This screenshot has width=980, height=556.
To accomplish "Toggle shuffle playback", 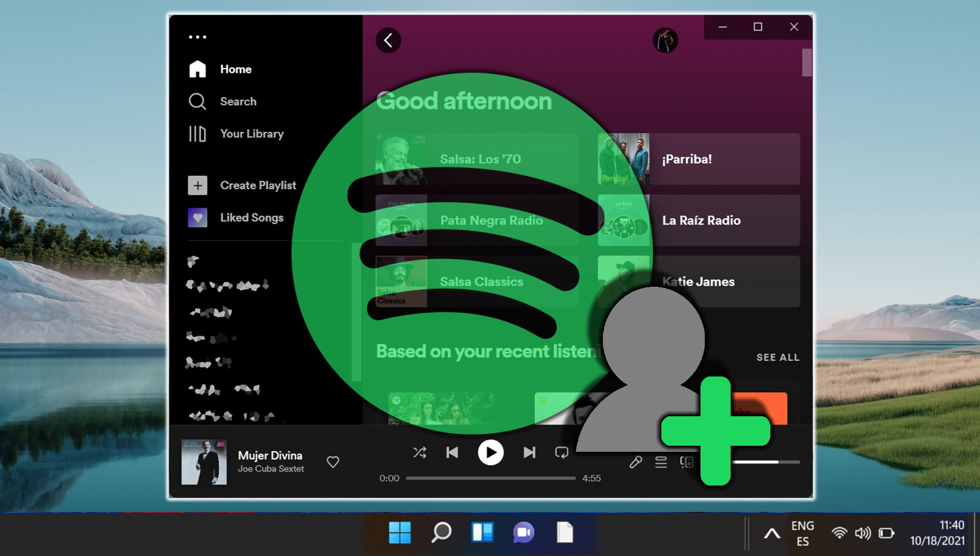I will (420, 452).
